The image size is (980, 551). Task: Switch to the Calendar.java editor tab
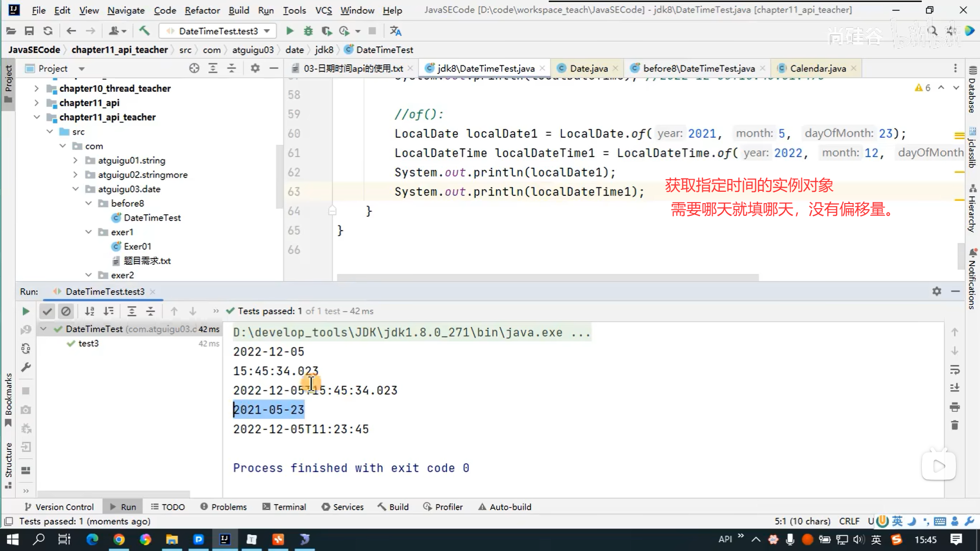pos(817,68)
